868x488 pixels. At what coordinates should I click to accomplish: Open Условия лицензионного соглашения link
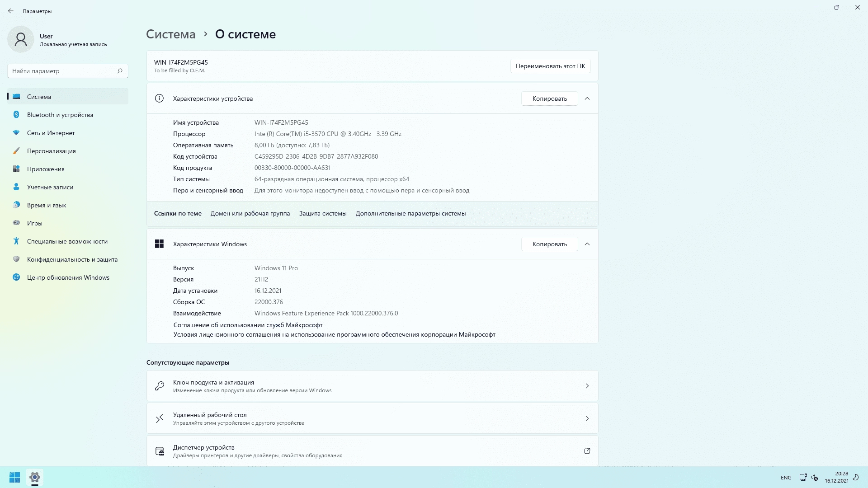click(335, 334)
